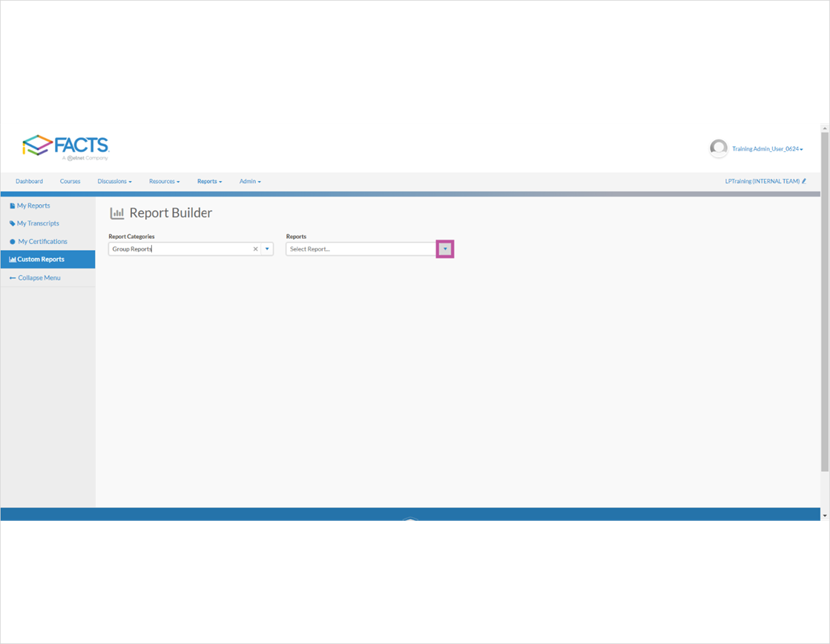Click the Collapse Menu arrow icon
The image size is (830, 644).
[11, 277]
